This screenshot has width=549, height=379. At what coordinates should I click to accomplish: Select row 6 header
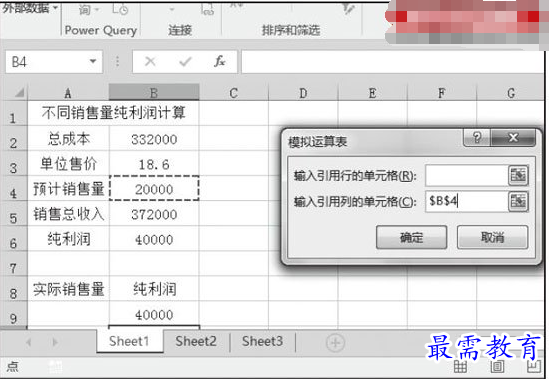pyautogui.click(x=13, y=239)
